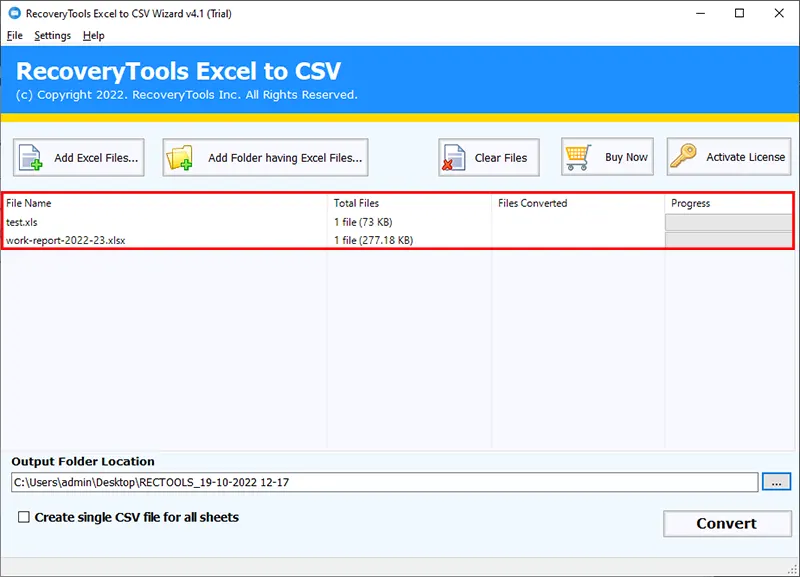
Task: Open the Settings menu
Action: pos(52,35)
